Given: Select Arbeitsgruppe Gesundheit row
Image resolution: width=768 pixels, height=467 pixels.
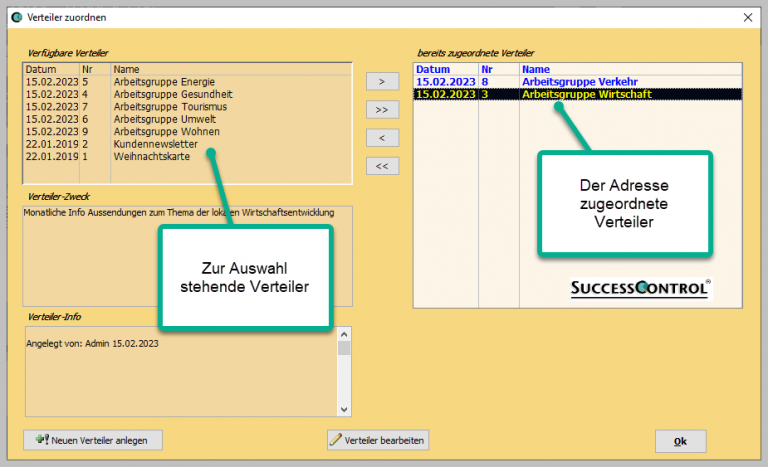Looking at the screenshot, I should click(x=168, y=94).
